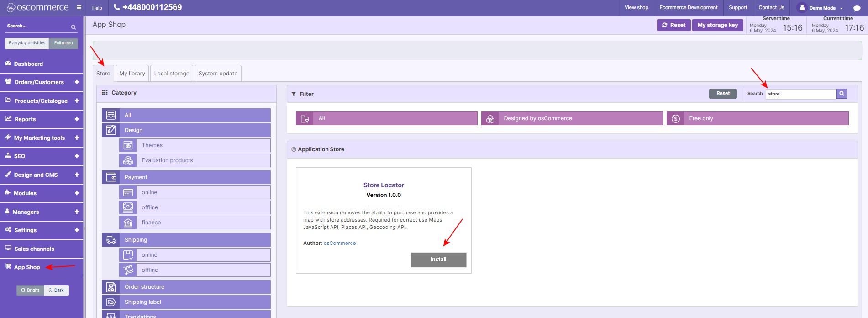Install the Store Locator extension

(438, 260)
